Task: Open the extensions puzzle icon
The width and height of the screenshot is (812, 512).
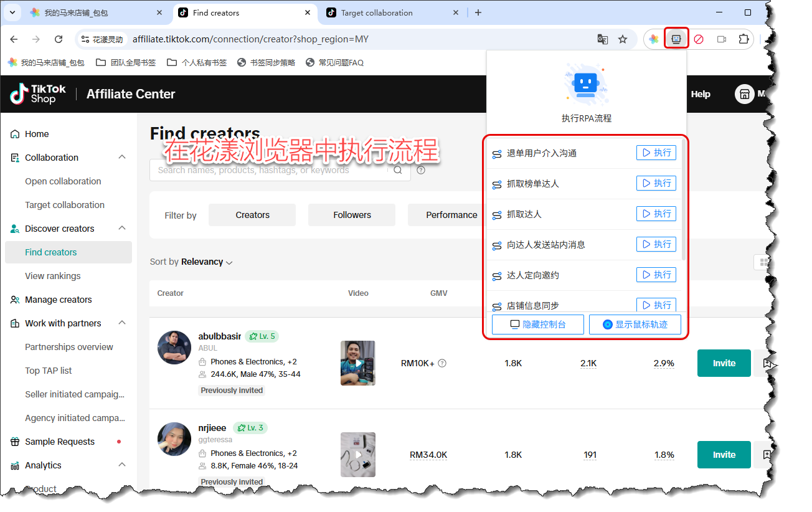Action: pyautogui.click(x=744, y=39)
